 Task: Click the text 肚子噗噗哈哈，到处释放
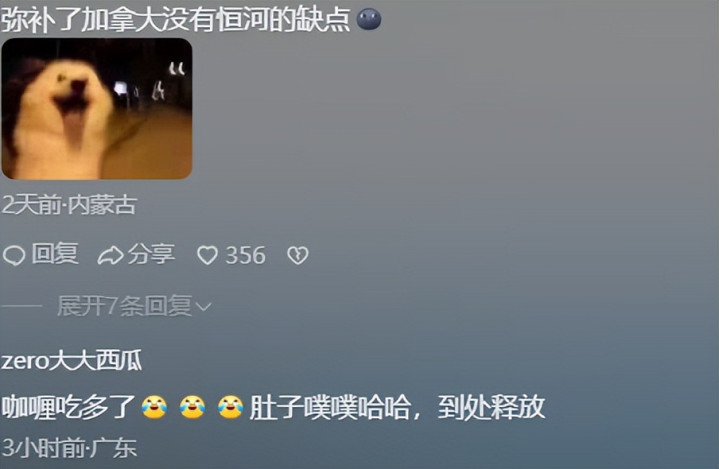pyautogui.click(x=397, y=407)
